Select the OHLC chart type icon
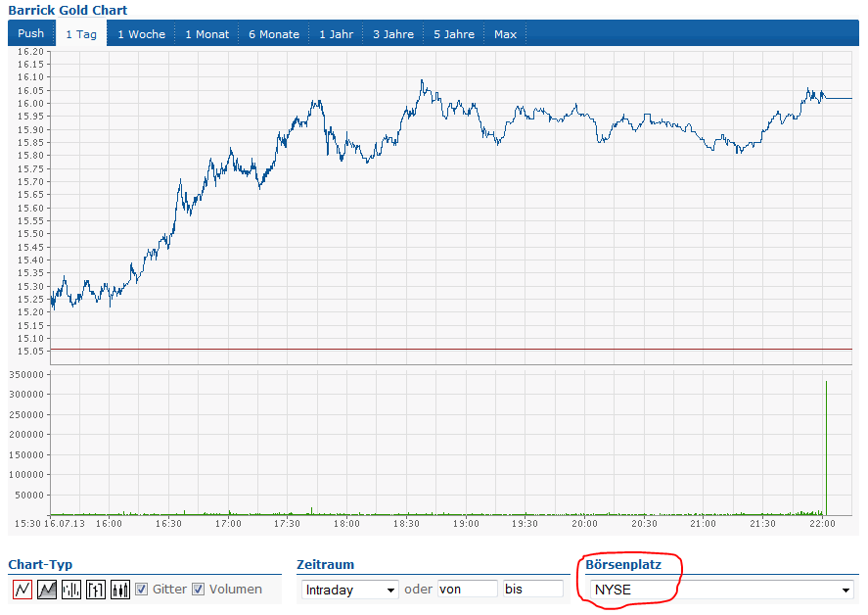This screenshot has width=868, height=615. point(96,589)
